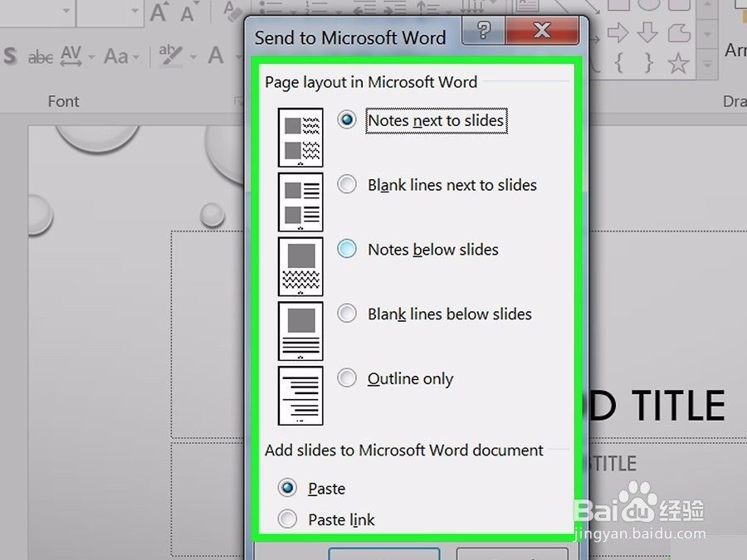Decrease font size in PowerPoint ribbon
Viewport: 747px width, 560px height.
click(x=189, y=12)
